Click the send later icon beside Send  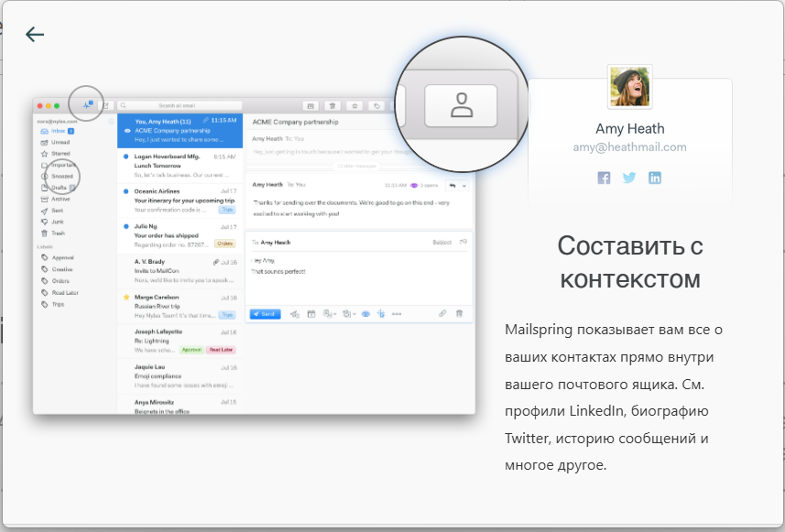[295, 314]
